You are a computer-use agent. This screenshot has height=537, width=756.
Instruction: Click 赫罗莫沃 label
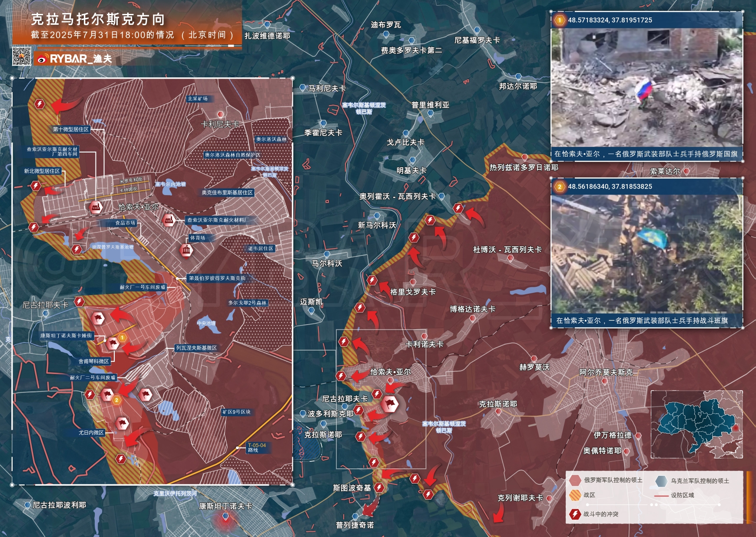tap(534, 367)
